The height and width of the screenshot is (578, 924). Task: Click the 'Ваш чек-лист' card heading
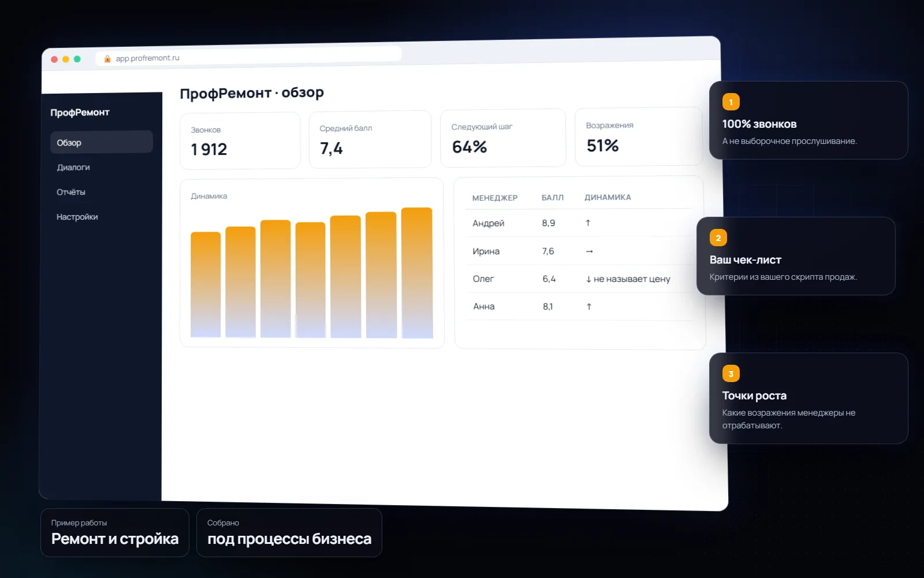point(746,260)
